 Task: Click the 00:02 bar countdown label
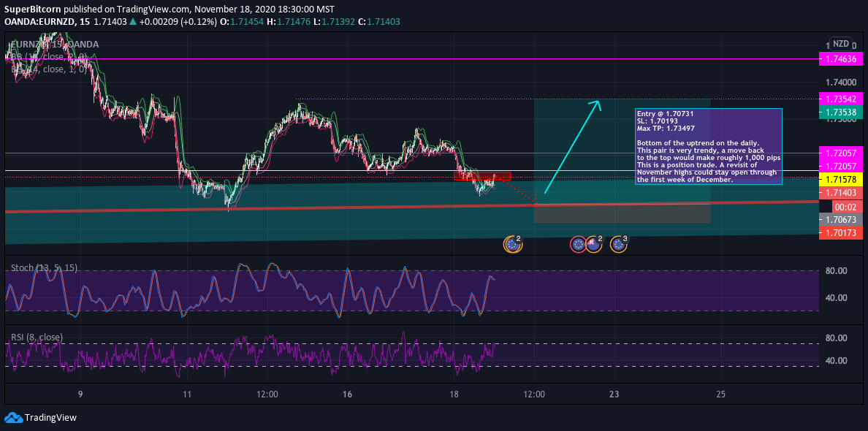click(x=846, y=207)
